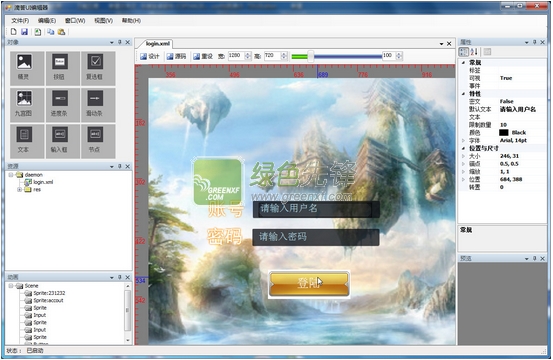
Task: Click the green-arrow document toolbar icon
Action: [x=37, y=32]
